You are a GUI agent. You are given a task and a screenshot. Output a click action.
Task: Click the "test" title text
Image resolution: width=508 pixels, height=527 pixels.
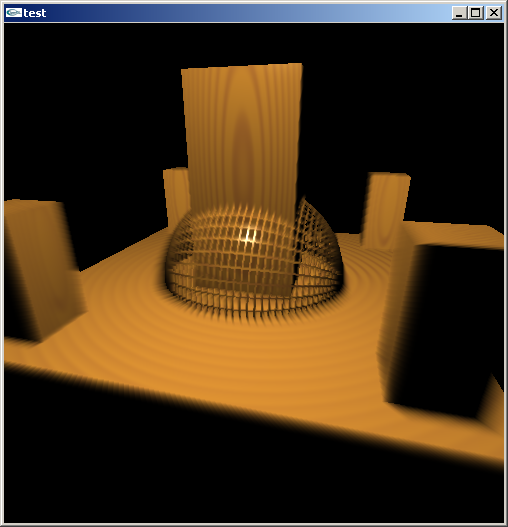pyautogui.click(x=35, y=13)
